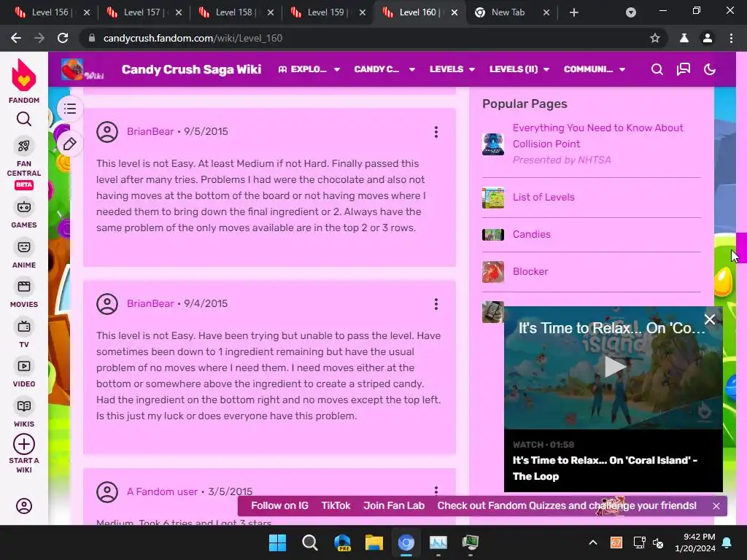Open user profile icon at sidebar bottom
Viewport: 747px width, 560px height.
pyautogui.click(x=24, y=506)
